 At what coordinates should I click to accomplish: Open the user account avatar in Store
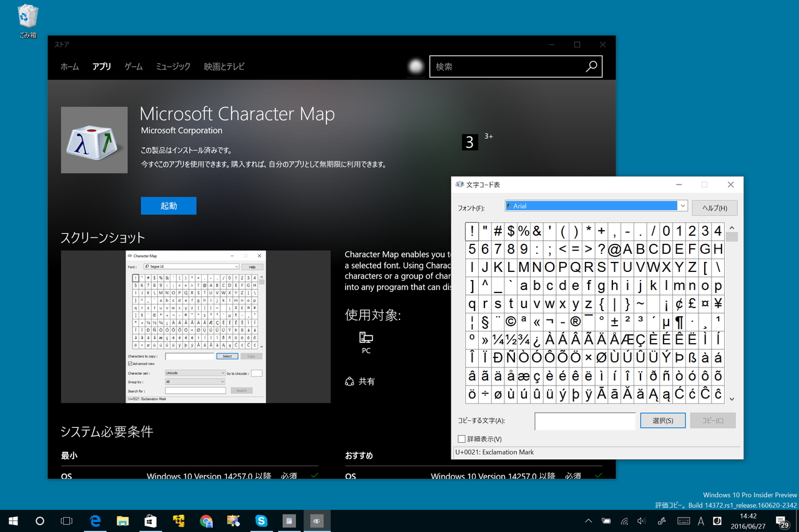point(415,67)
